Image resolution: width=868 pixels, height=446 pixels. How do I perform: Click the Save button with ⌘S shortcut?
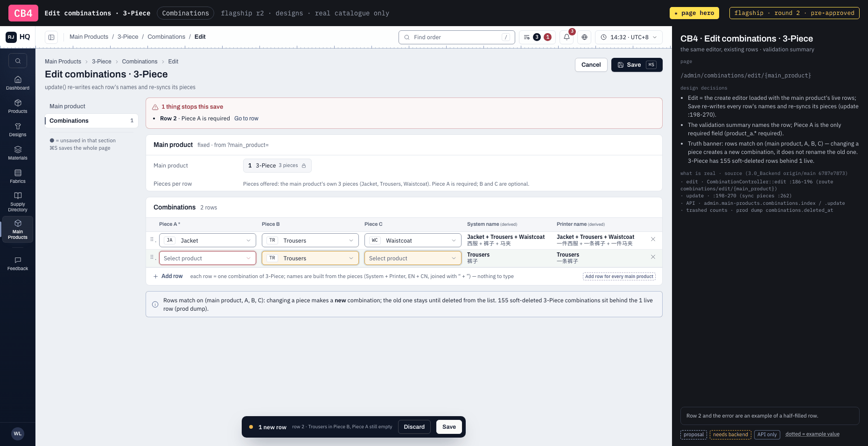click(x=637, y=65)
